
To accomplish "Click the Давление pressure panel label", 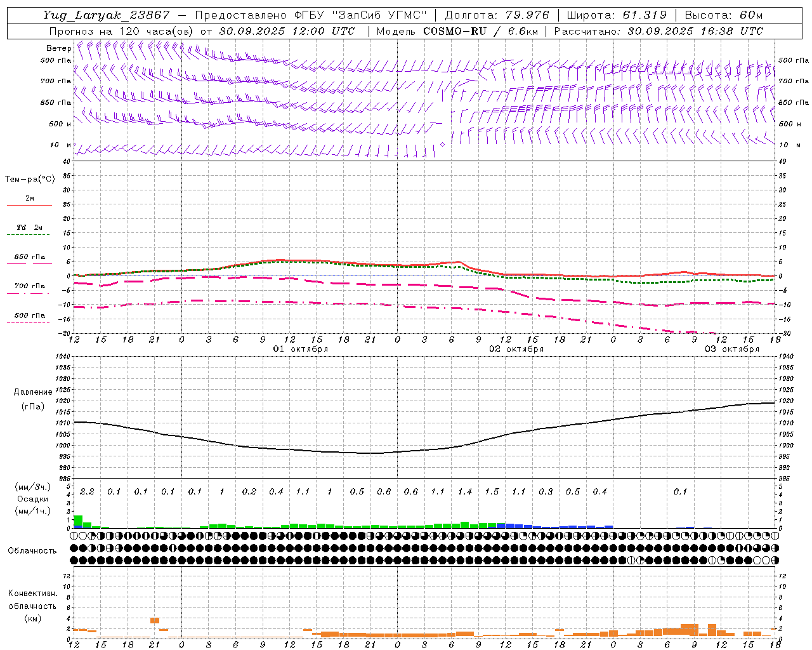I will (x=33, y=392).
